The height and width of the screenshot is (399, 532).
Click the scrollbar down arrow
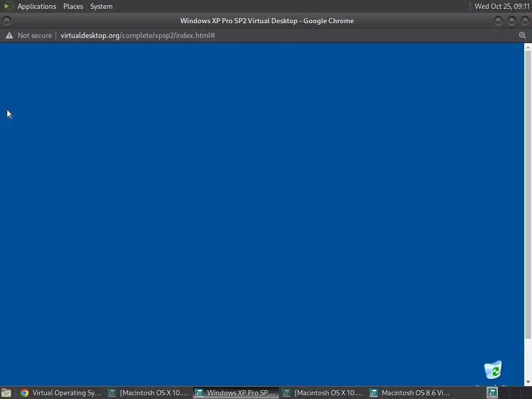pyautogui.click(x=528, y=382)
